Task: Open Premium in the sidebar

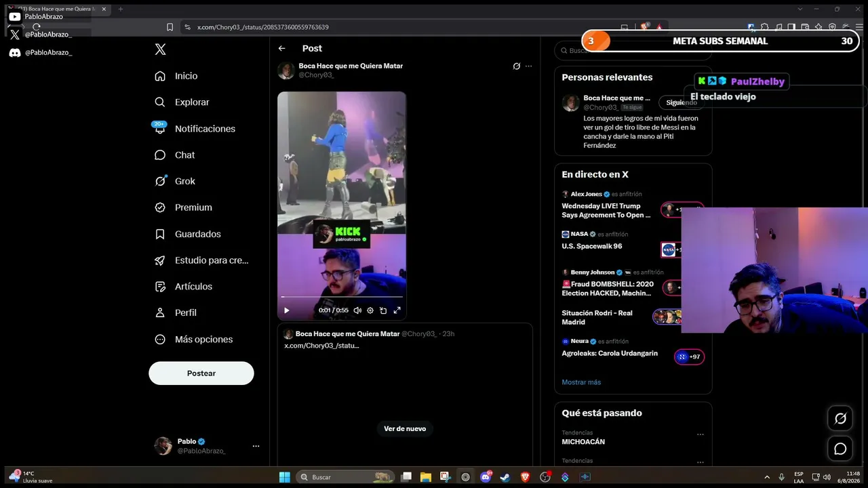Action: [x=183, y=207]
